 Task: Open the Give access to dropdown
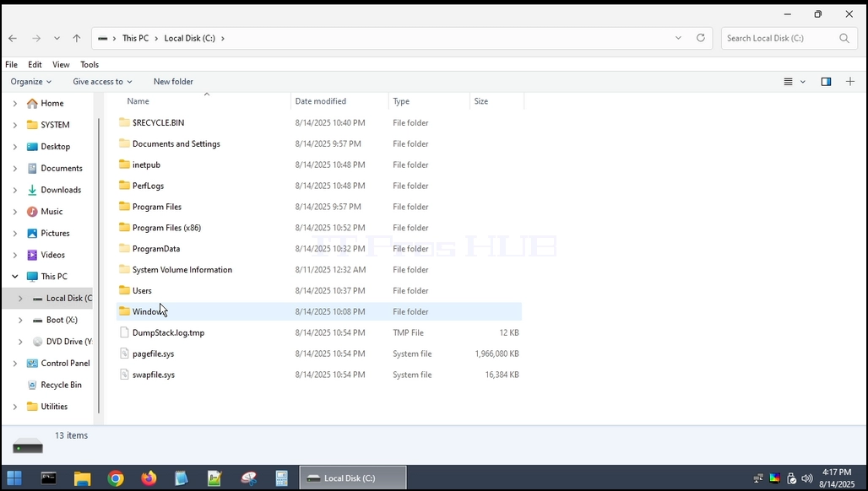[102, 81]
